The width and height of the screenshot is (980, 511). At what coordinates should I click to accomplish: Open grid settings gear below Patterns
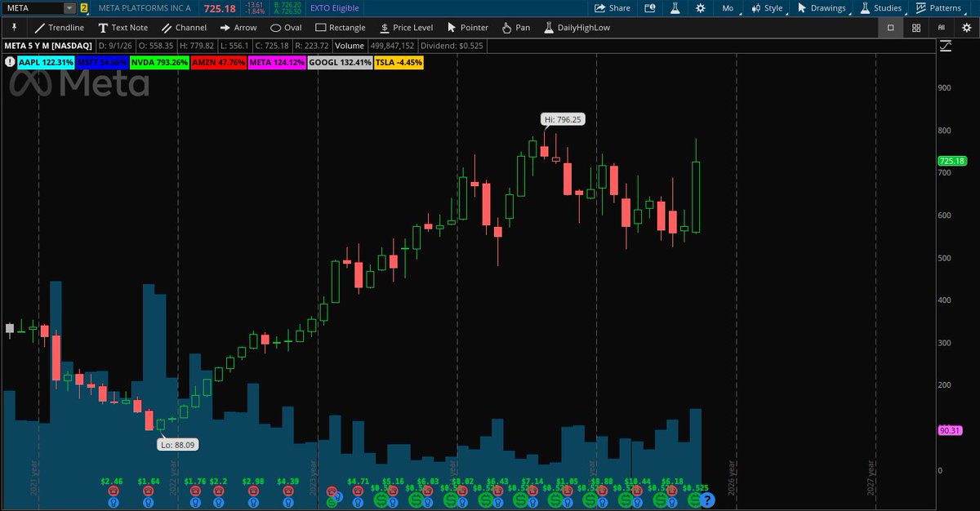pyautogui.click(x=966, y=28)
